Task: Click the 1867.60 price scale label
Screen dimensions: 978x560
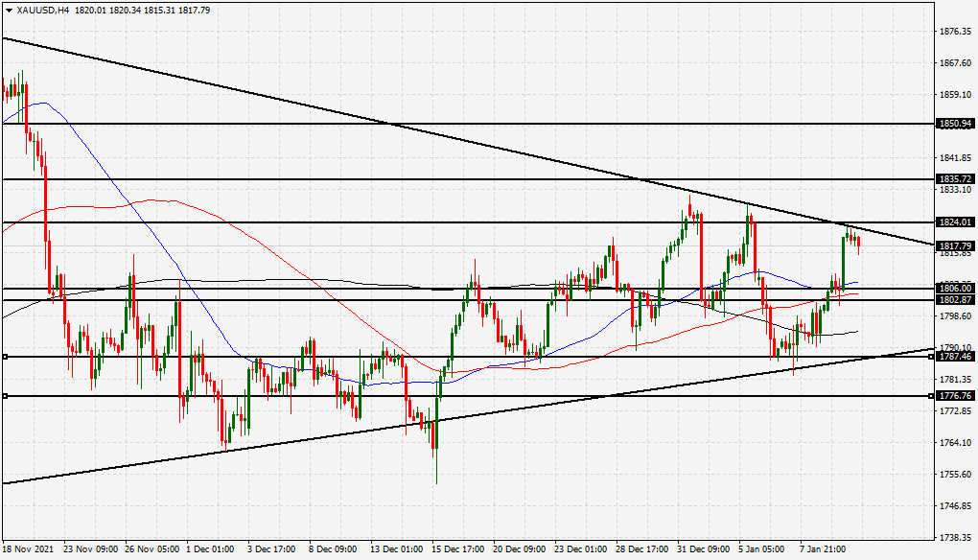Action: (x=956, y=63)
